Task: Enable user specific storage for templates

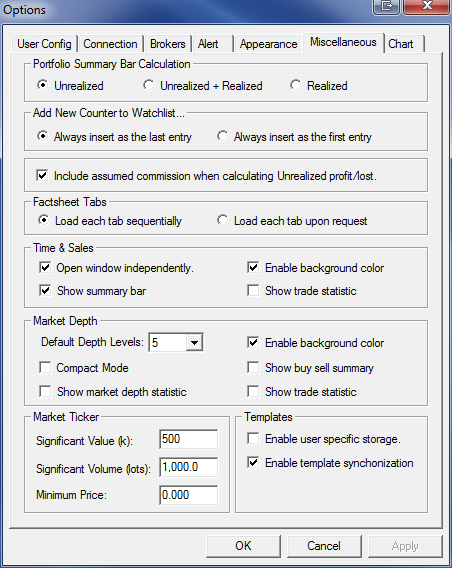Action: click(x=253, y=439)
